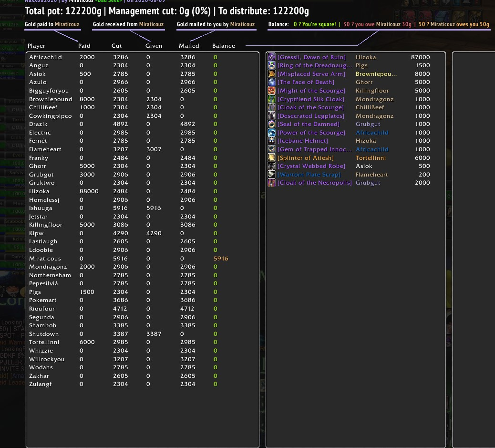Select the Africachild player row name

pyautogui.click(x=45, y=57)
